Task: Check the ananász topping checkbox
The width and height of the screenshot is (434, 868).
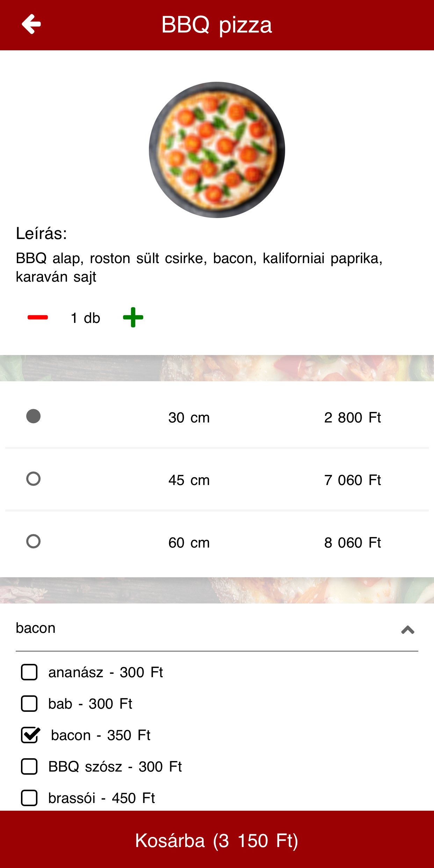Action: tap(29, 672)
